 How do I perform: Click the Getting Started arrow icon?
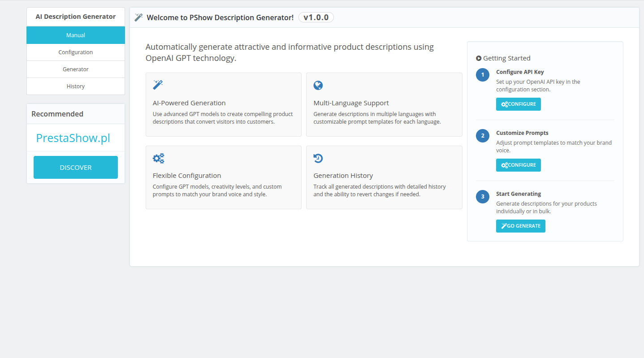(479, 58)
